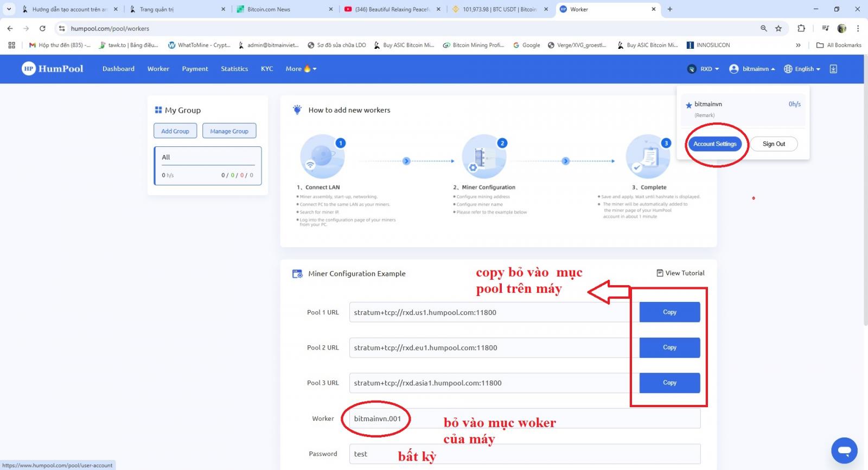Open the new tab plus button

coord(670,9)
